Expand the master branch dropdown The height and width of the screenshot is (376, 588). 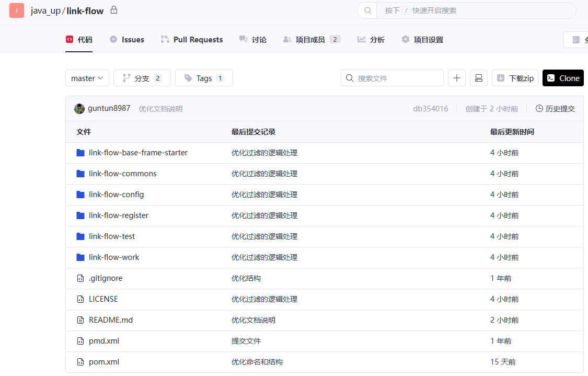pyautogui.click(x=87, y=78)
